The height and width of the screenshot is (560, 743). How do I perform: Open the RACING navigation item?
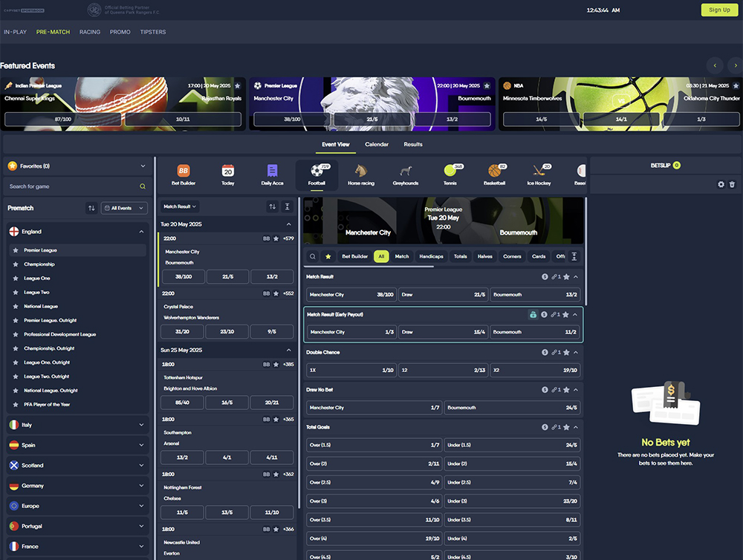(x=90, y=32)
